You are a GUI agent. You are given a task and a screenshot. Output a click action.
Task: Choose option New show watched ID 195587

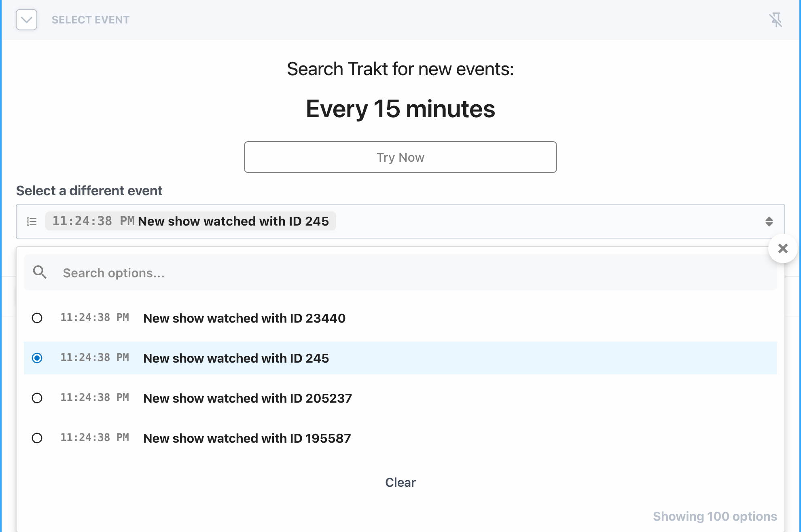pyautogui.click(x=247, y=438)
